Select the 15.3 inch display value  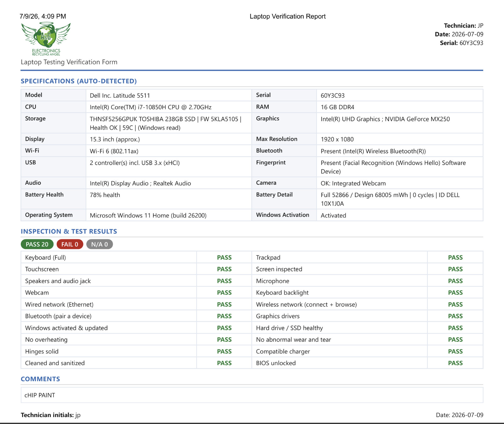point(115,139)
